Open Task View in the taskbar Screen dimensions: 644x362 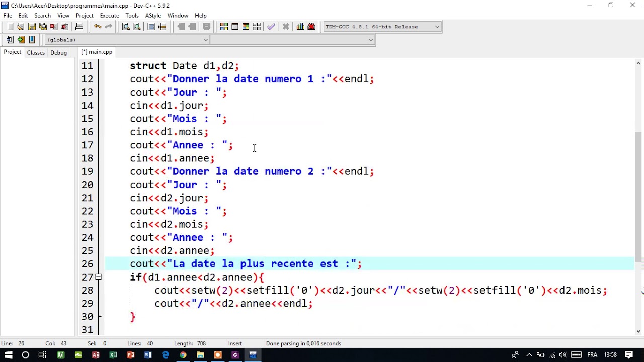[x=42, y=355]
